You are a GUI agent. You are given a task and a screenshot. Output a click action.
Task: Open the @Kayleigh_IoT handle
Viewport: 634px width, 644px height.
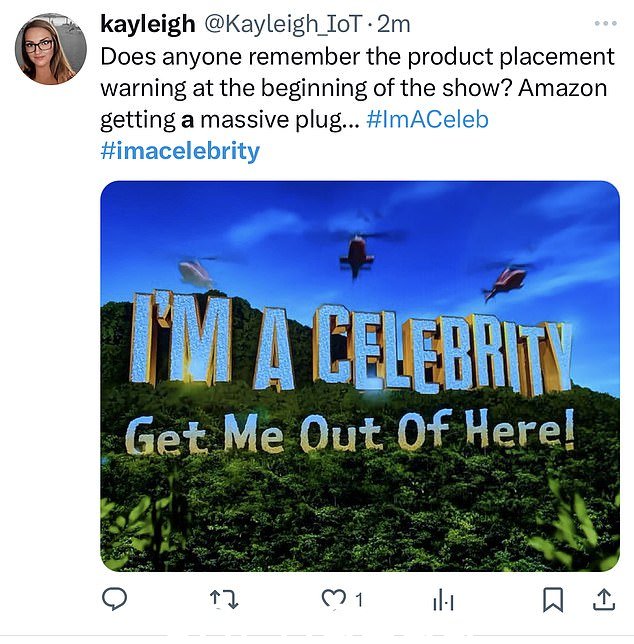point(284,24)
